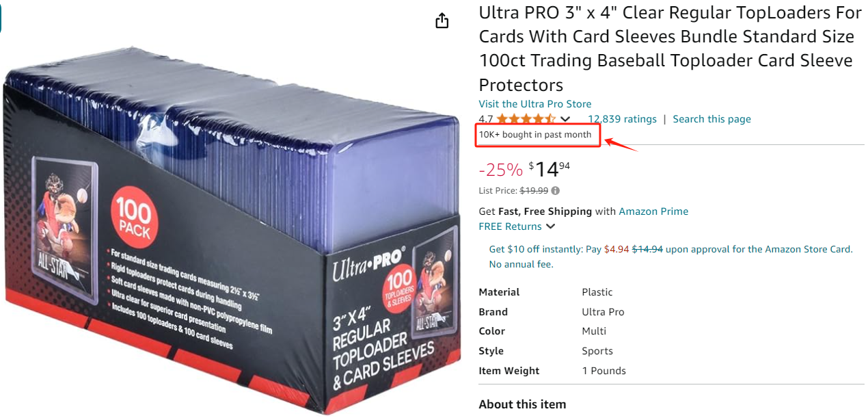Open the 12,839 ratings link
The height and width of the screenshot is (418, 868).
622,119
